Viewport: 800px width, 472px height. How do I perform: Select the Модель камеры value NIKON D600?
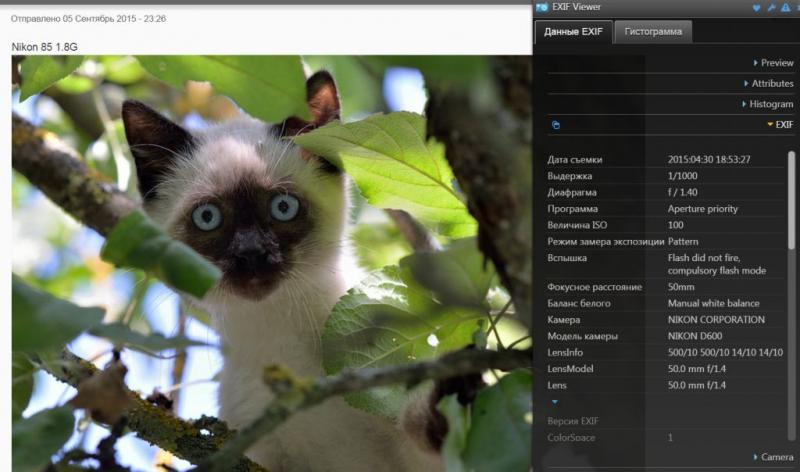point(694,336)
